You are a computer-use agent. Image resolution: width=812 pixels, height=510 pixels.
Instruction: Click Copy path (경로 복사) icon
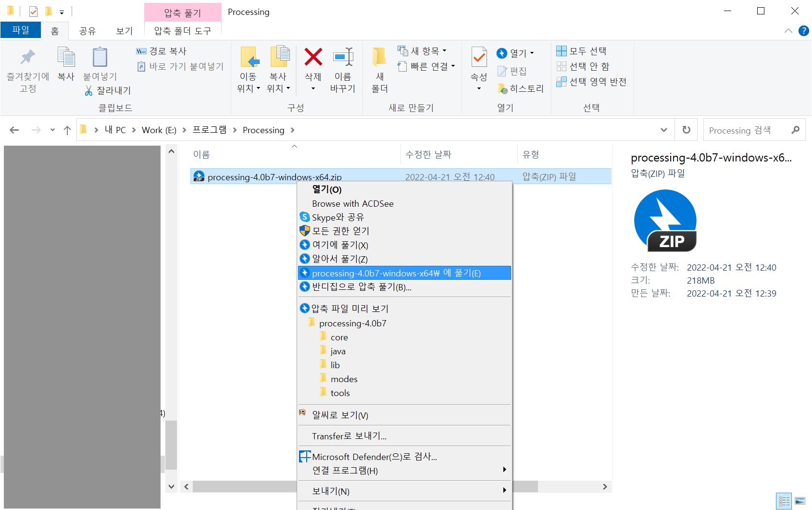[141, 51]
